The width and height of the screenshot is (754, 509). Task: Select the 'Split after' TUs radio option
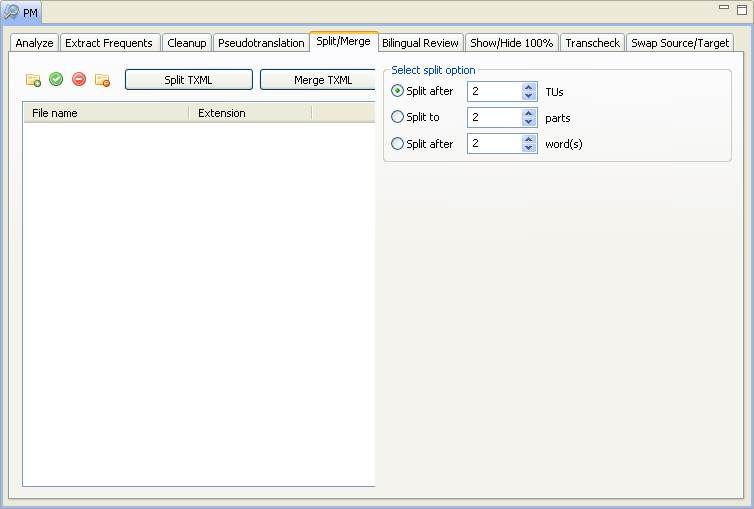(x=398, y=91)
